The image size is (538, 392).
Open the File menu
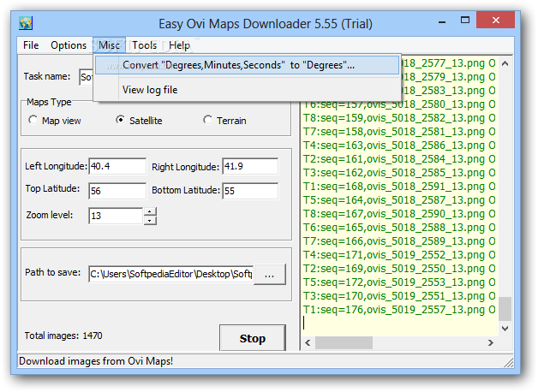[x=31, y=45]
